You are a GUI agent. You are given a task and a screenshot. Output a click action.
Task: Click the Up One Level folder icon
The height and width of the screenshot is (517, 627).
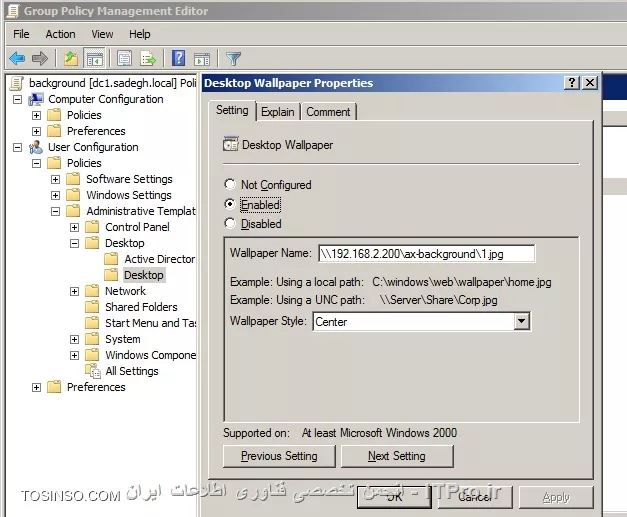(x=71, y=58)
